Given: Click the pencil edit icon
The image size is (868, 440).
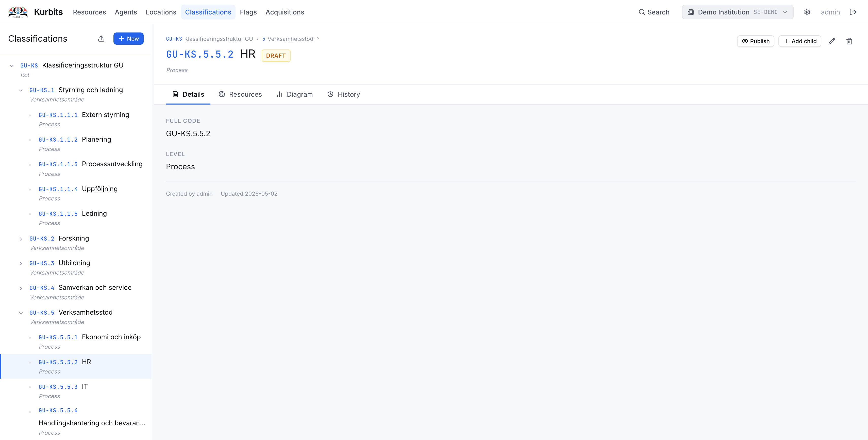Looking at the screenshot, I should click(832, 41).
